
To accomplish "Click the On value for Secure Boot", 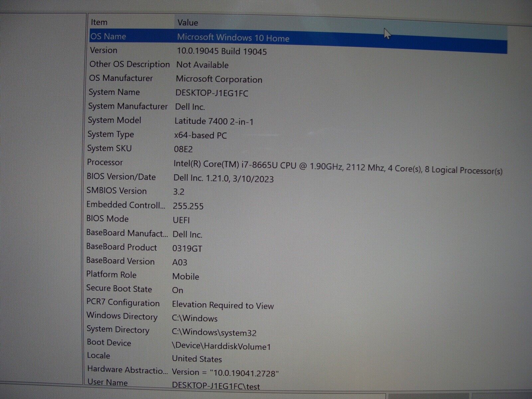I will tap(178, 290).
